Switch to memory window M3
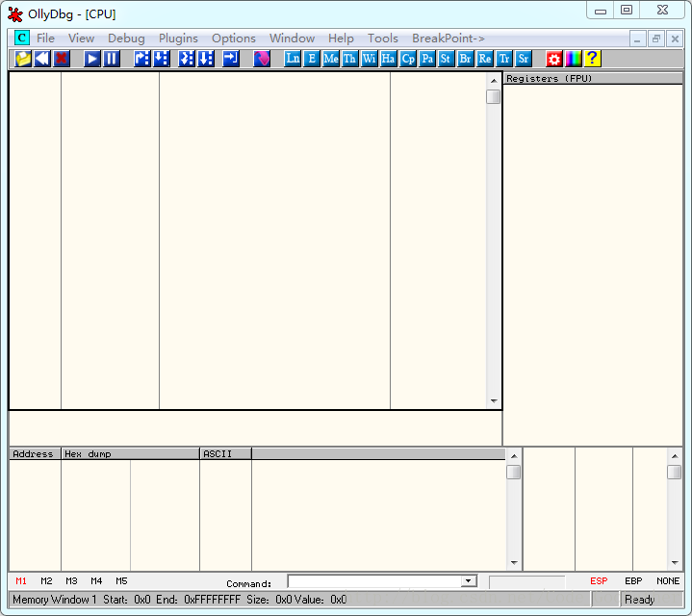 pos(71,581)
